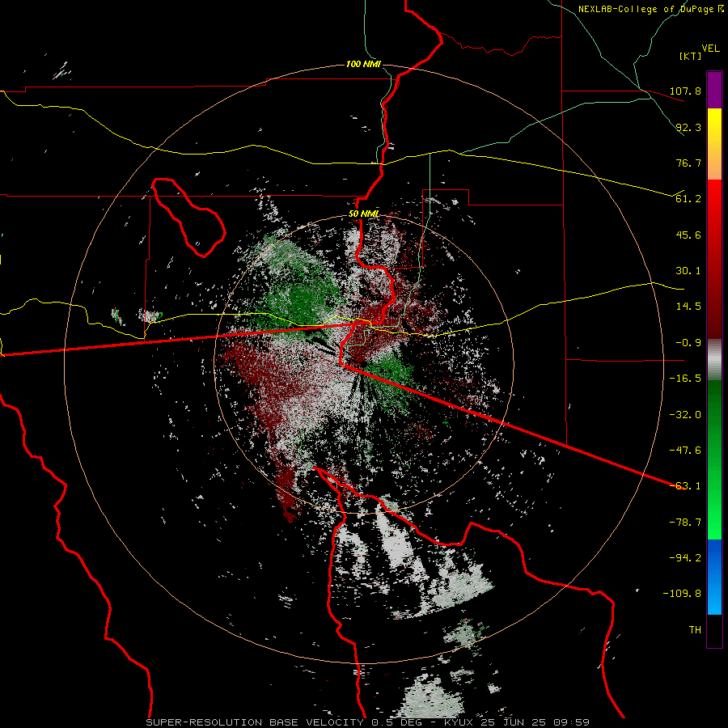Click the -47.6 velocity scale value
The width and height of the screenshot is (728, 728).
[685, 451]
